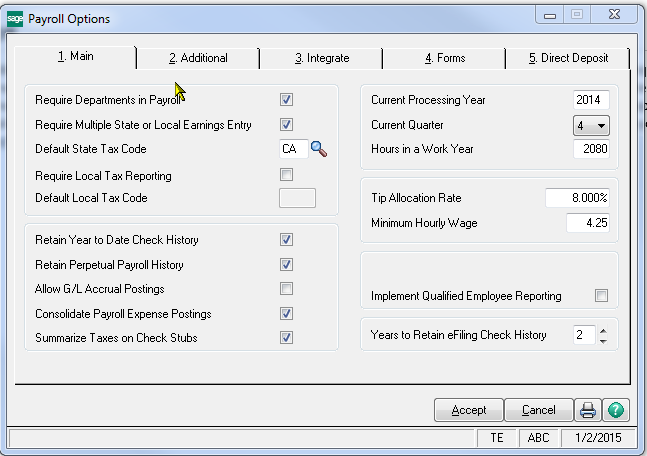The height and width of the screenshot is (456, 647).
Task: Click the printer icon button
Action: pyautogui.click(x=589, y=410)
